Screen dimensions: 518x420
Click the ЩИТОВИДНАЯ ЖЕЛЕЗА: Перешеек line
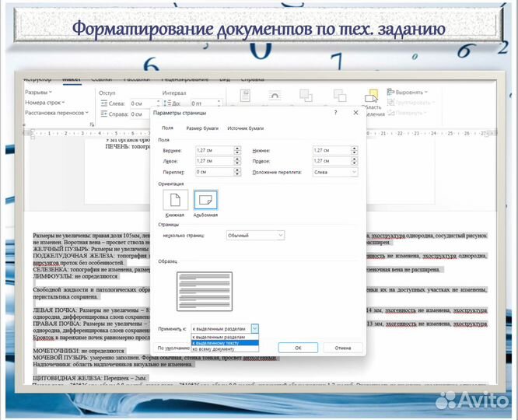click(x=90, y=378)
